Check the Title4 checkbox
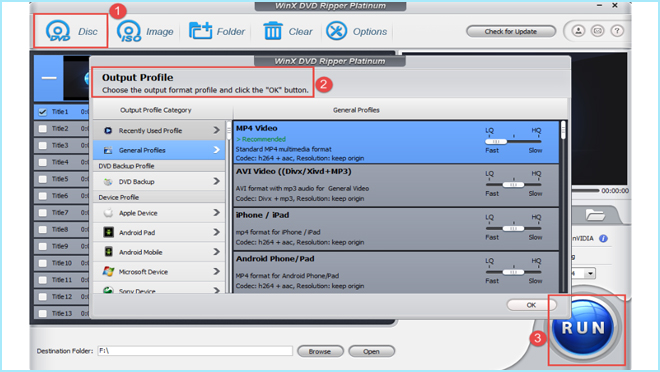The image size is (660, 372). point(43,162)
